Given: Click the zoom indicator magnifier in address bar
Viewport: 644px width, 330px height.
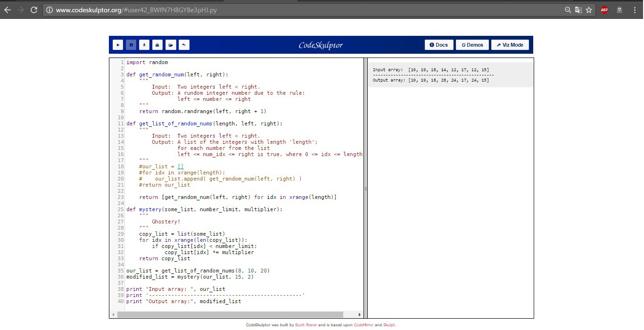Looking at the screenshot, I should 568,10.
